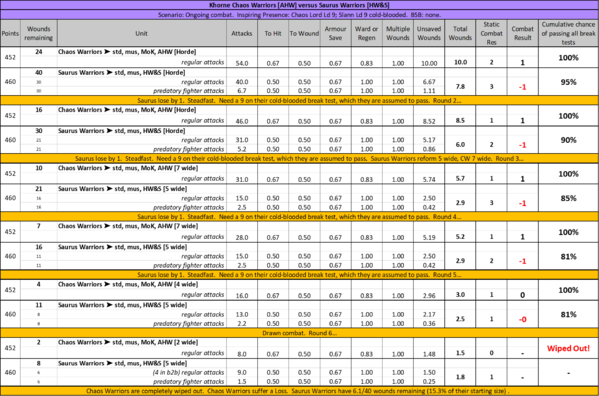Image resolution: width=599 pixels, height=396 pixels.
Task: Select the red 'Wiped Out!' cell
Action: click(x=568, y=348)
